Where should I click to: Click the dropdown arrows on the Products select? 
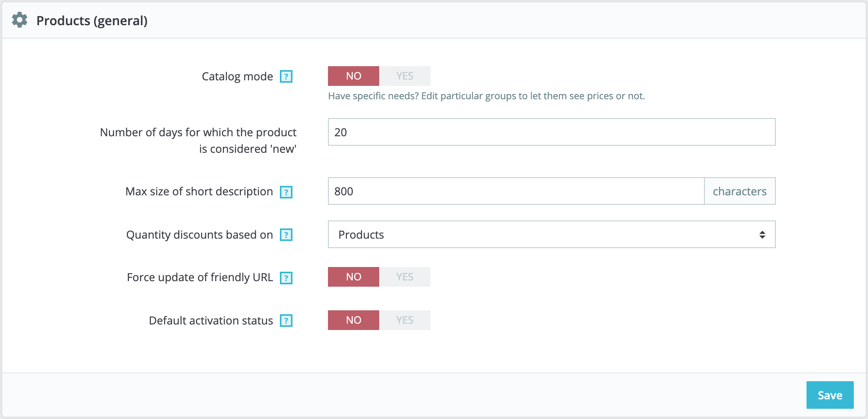(x=762, y=235)
